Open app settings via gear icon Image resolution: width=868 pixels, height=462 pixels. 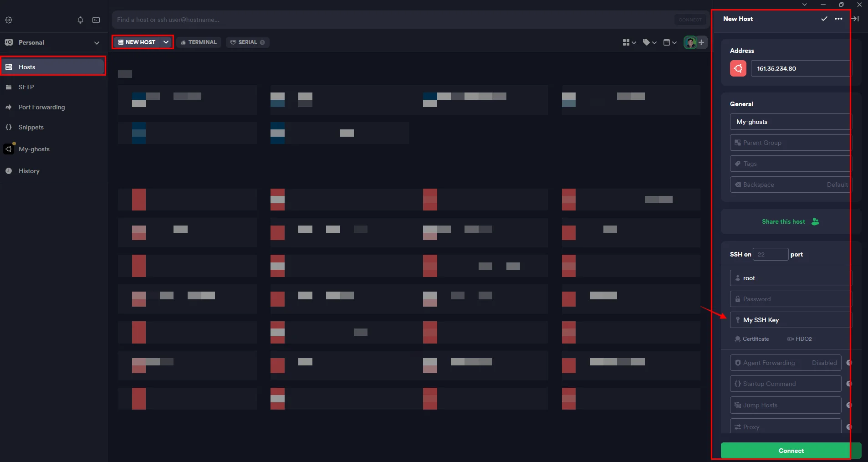pyautogui.click(x=9, y=20)
